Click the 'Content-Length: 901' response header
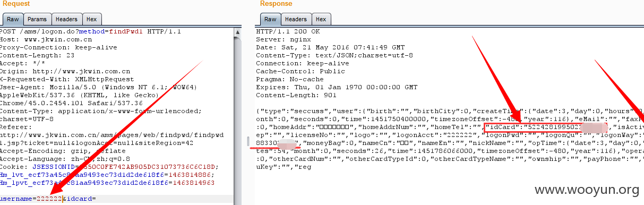This screenshot has height=205, width=644. point(295,95)
